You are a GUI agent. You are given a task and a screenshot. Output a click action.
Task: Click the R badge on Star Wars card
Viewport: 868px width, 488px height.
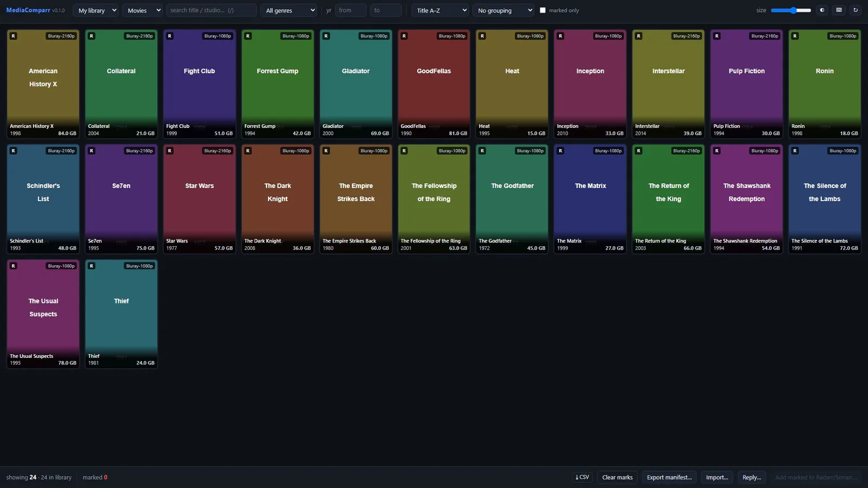click(x=170, y=151)
